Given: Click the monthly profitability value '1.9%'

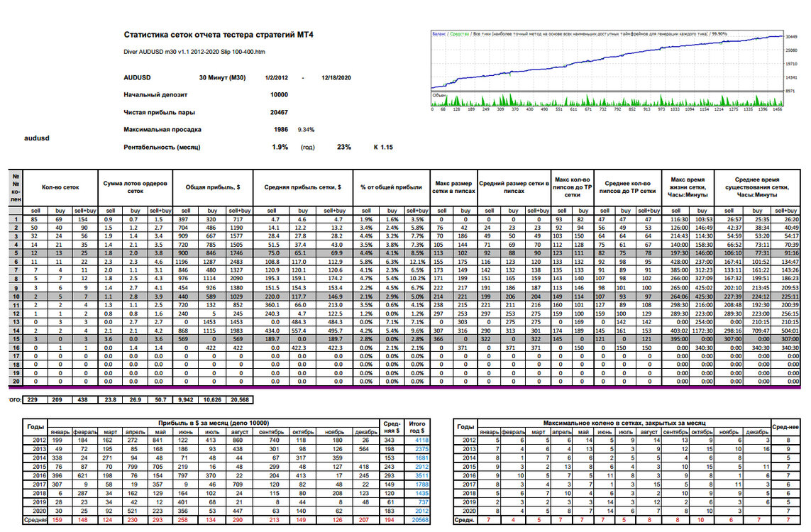Looking at the screenshot, I should pos(280,148).
